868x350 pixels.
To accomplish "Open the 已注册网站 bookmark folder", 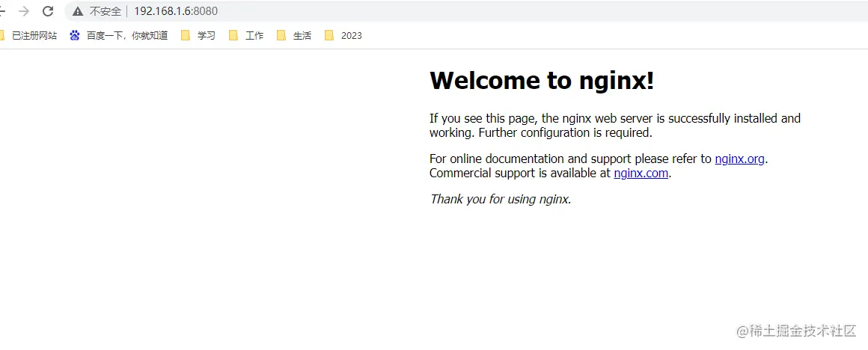I will (28, 35).
